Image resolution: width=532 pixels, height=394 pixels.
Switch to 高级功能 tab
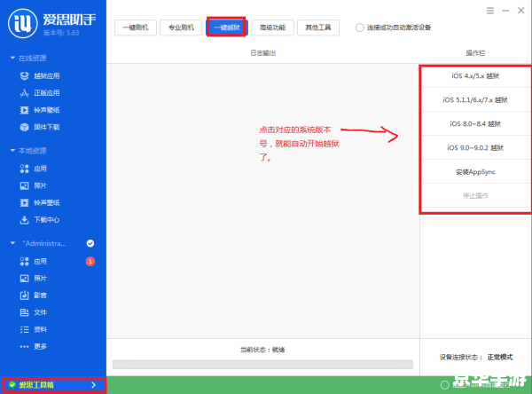point(272,28)
